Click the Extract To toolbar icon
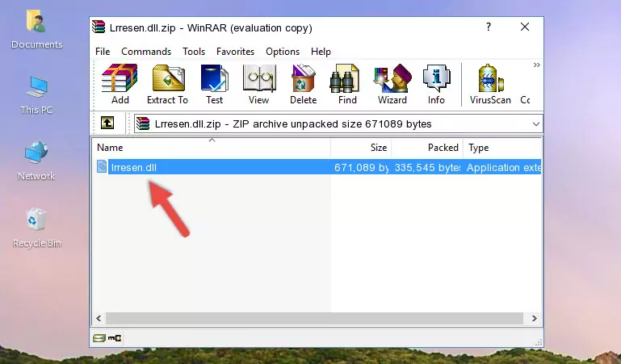Image resolution: width=621 pixels, height=364 pixels. pyautogui.click(x=167, y=85)
